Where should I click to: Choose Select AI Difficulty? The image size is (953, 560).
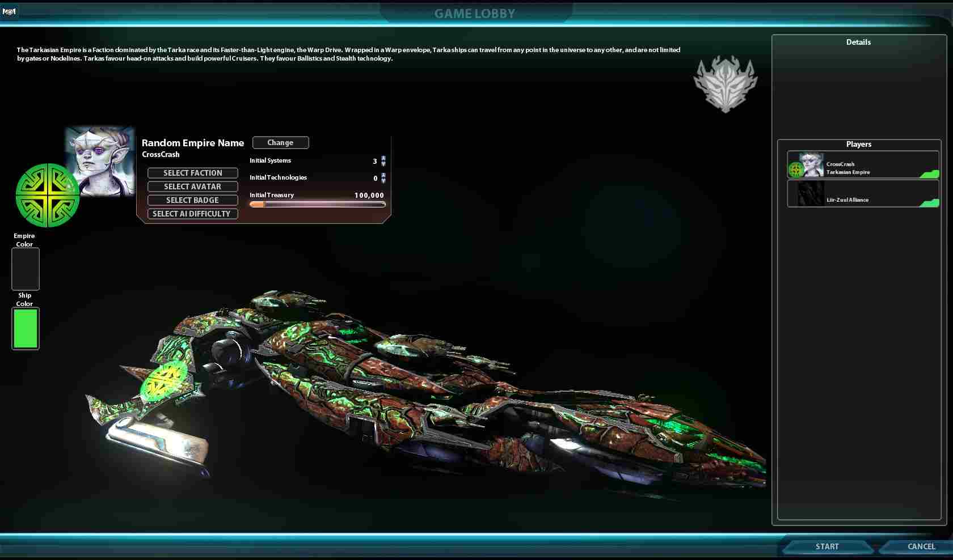coord(192,214)
